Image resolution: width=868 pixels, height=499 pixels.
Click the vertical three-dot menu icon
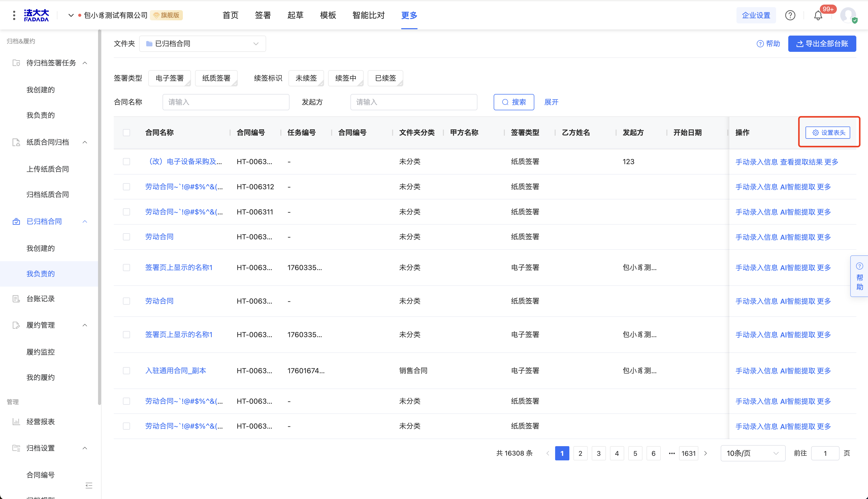pos(14,15)
